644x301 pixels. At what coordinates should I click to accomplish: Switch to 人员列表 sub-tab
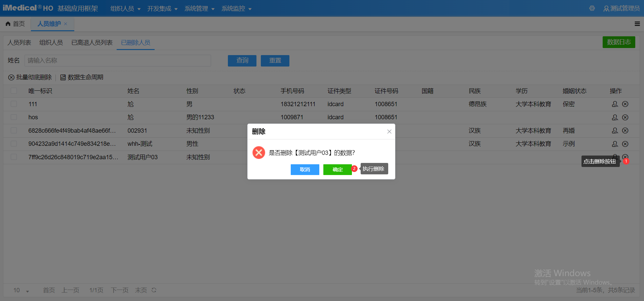[19, 43]
